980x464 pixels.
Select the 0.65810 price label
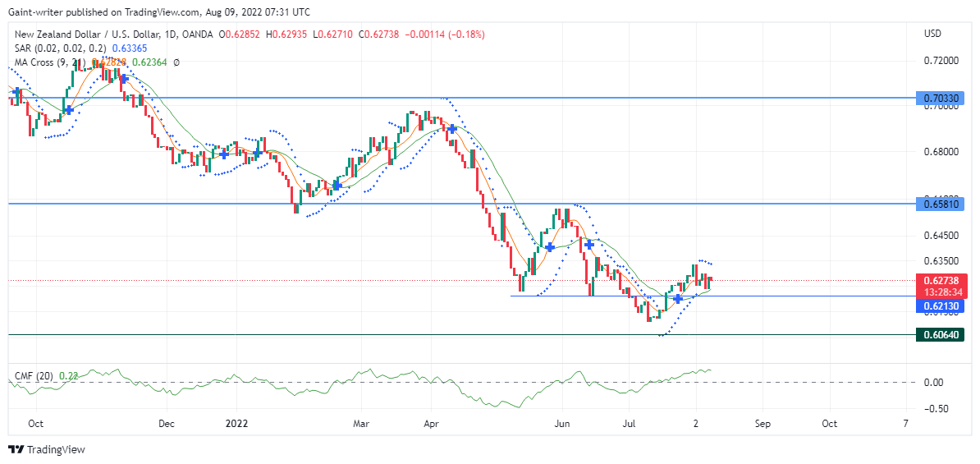tap(941, 204)
